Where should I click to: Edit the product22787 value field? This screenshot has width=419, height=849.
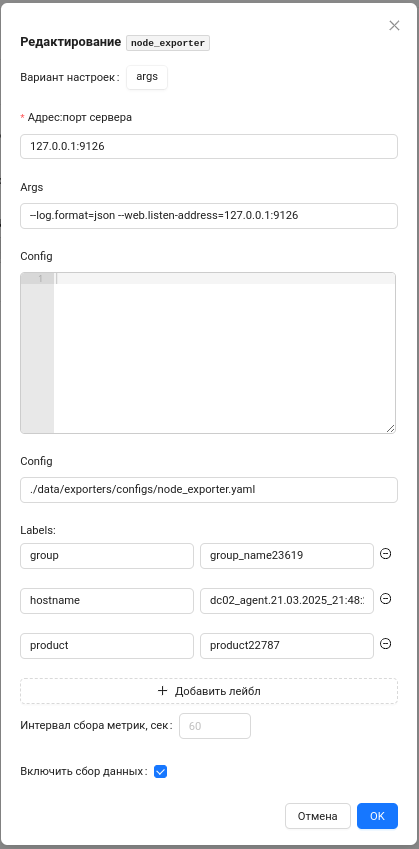pos(287,645)
